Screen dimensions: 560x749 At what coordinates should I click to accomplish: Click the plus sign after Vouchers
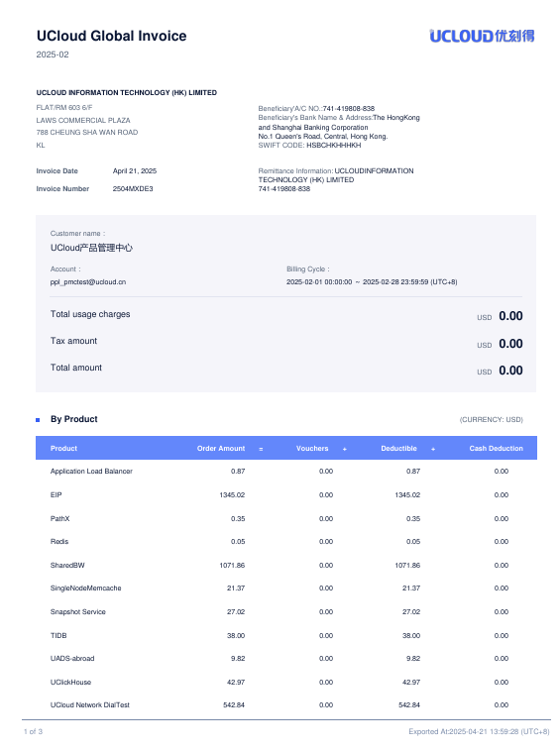pyautogui.click(x=345, y=449)
